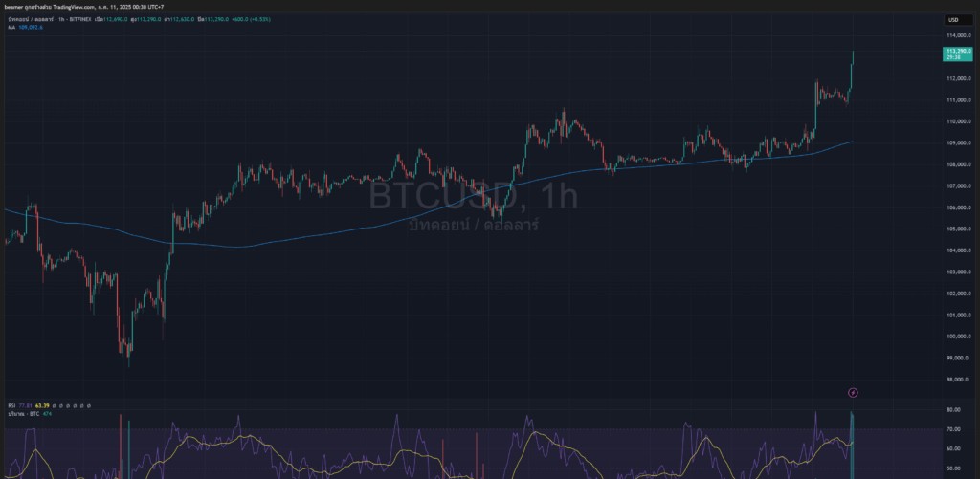
Task: Select the BITFINEX 1h symbol legend title
Action: [x=50, y=19]
